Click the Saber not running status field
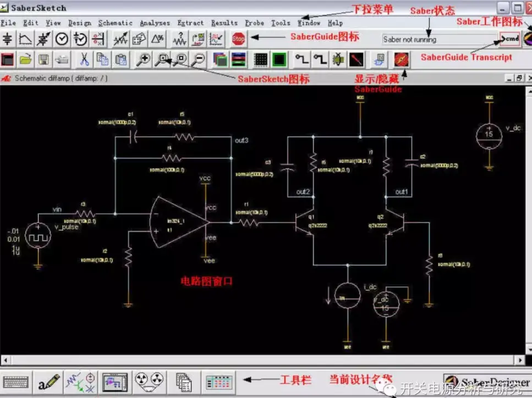Image resolution: width=532 pixels, height=398 pixels. 439,40
